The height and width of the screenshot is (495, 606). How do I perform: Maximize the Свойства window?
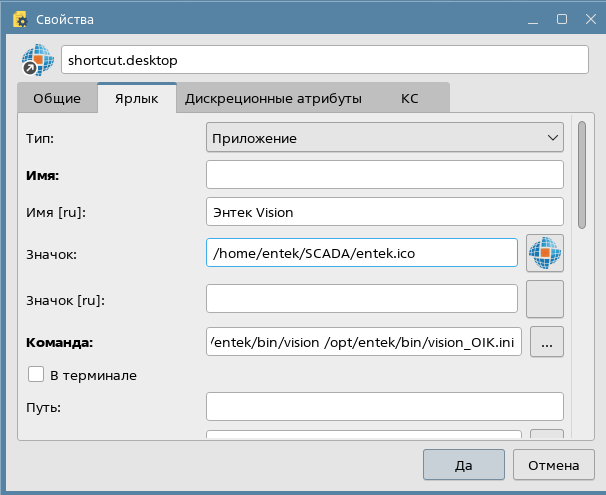tap(561, 19)
